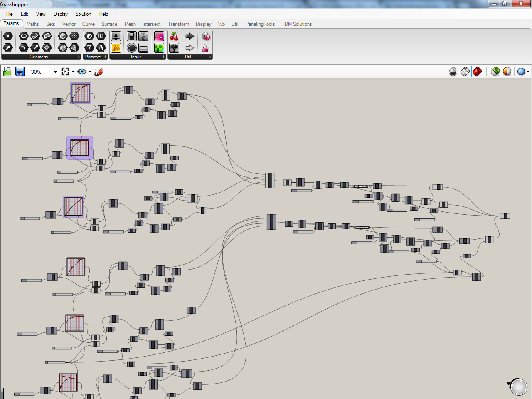Open the Solution menu

pos(83,14)
